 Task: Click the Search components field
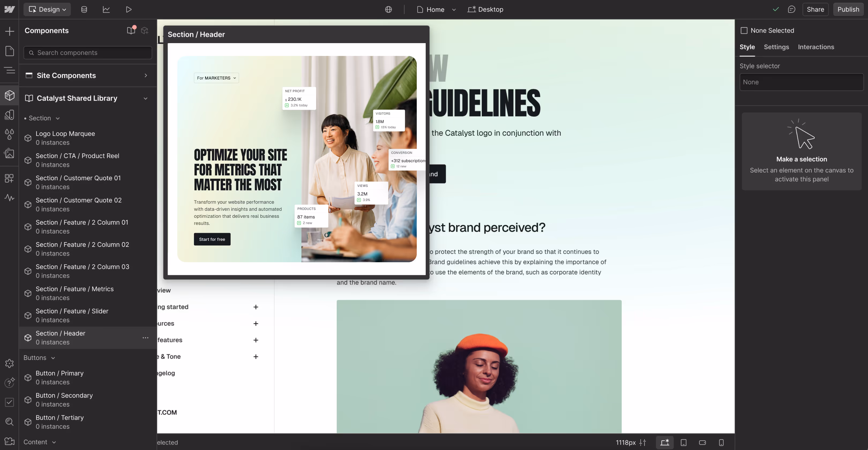[x=88, y=53]
